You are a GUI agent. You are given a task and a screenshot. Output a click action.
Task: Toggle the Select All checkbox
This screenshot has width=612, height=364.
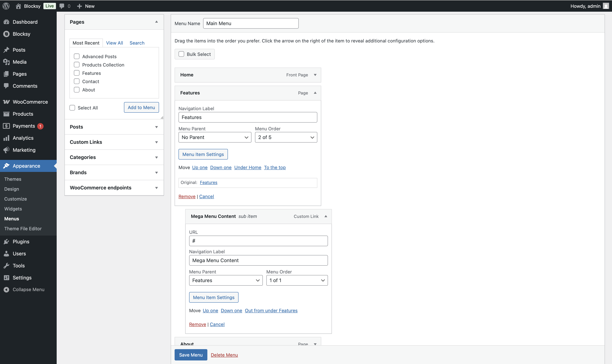72,108
